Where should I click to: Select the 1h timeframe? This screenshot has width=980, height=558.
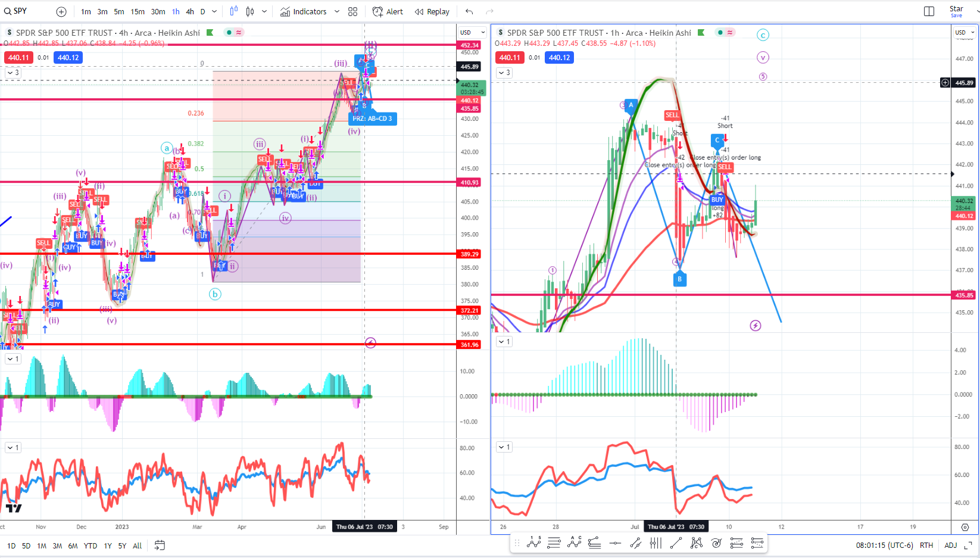pos(176,12)
